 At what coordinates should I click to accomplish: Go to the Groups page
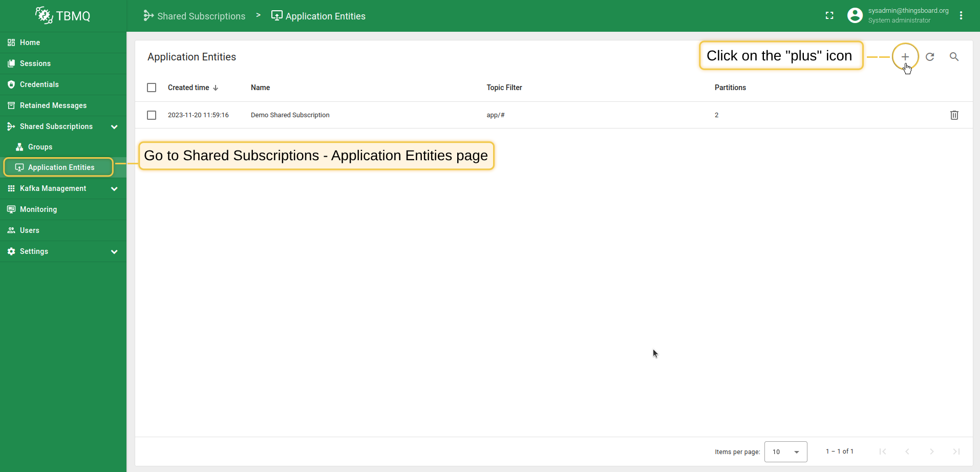tap(40, 147)
